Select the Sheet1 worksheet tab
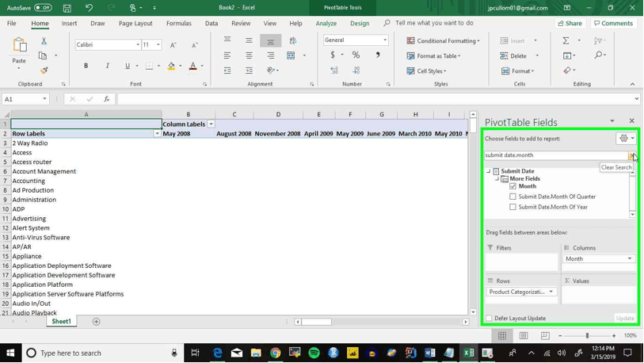The height and width of the screenshot is (363, 644). (x=61, y=322)
